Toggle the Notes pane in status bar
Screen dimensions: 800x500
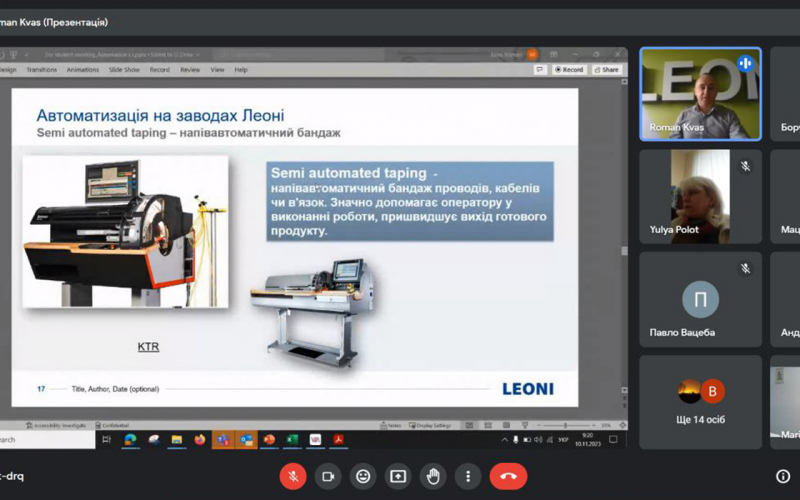pyautogui.click(x=391, y=425)
